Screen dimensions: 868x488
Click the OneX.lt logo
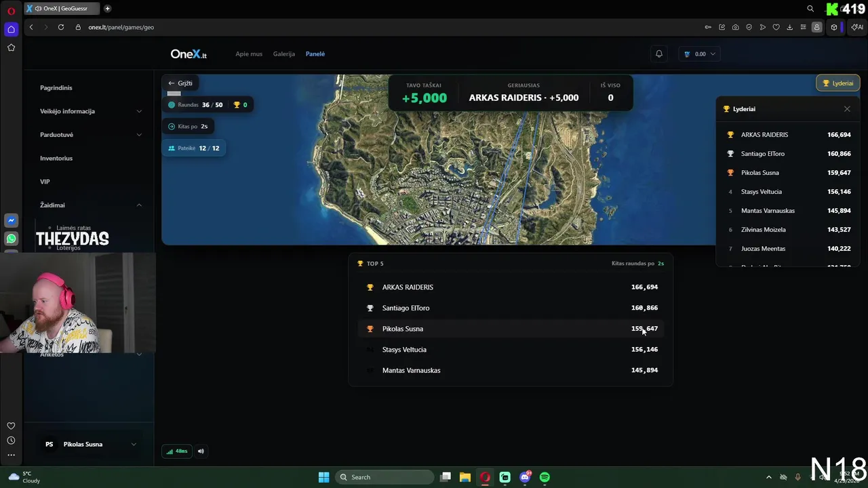(x=189, y=54)
